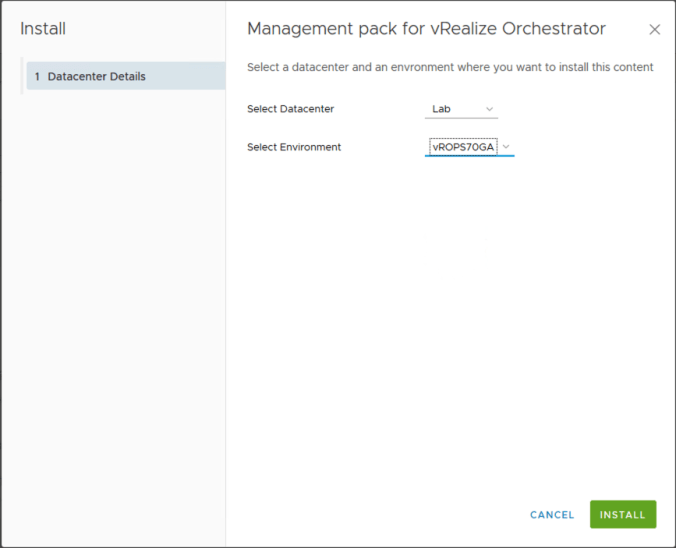Click the Management pack for vRealize Orchestrator title
The image size is (676, 548).
426,29
